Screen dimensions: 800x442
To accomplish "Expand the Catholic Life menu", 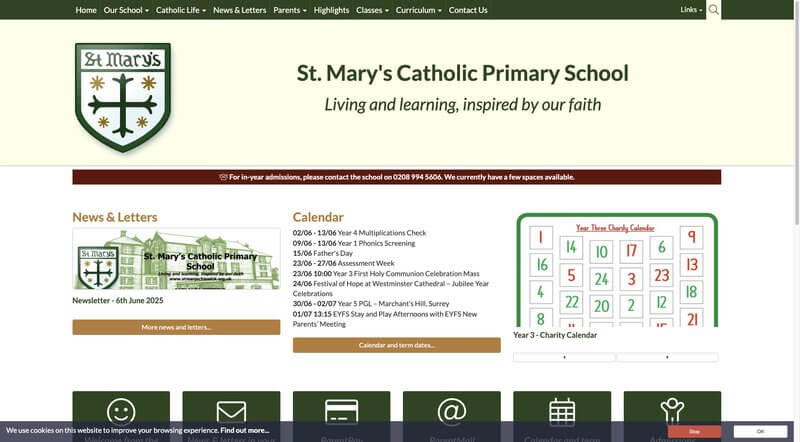I will [181, 10].
